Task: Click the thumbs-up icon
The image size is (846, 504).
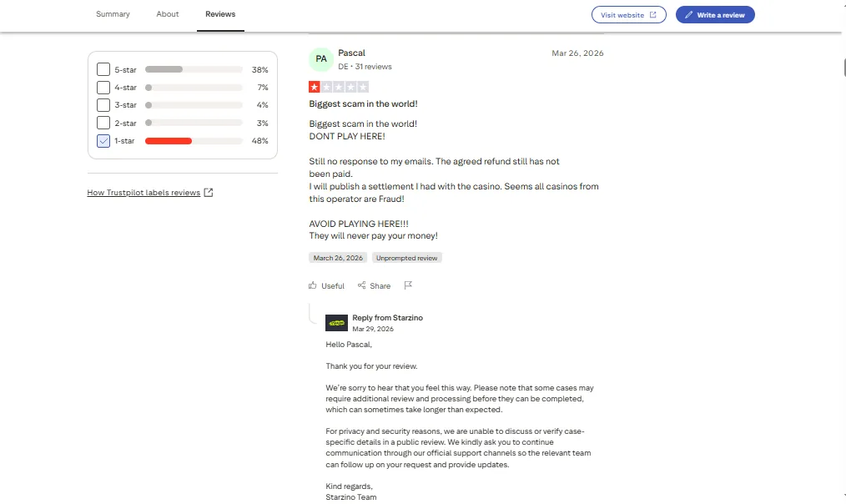Action: click(312, 285)
